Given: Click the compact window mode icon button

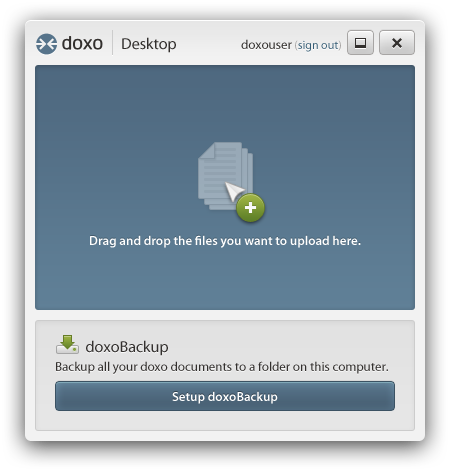Looking at the screenshot, I should pos(360,43).
